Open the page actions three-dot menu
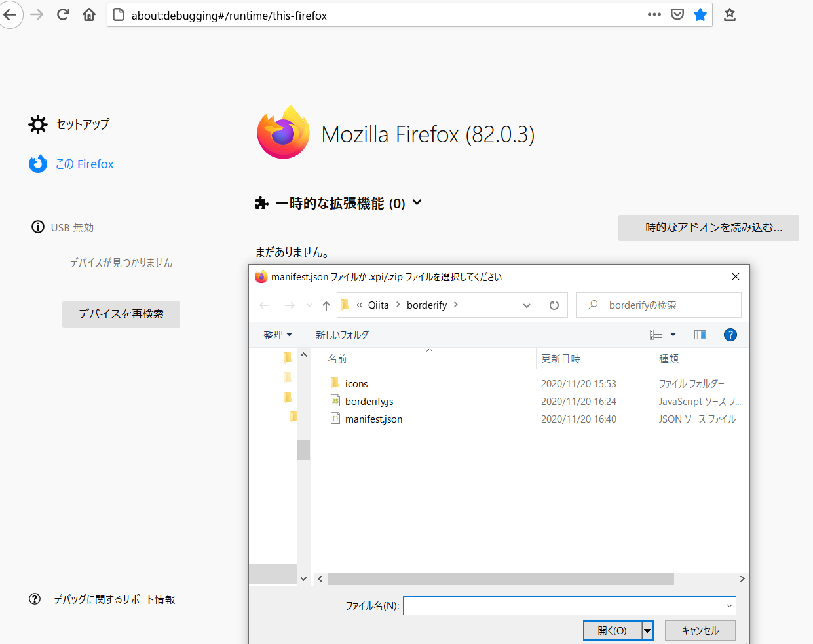813x644 pixels. coord(654,15)
